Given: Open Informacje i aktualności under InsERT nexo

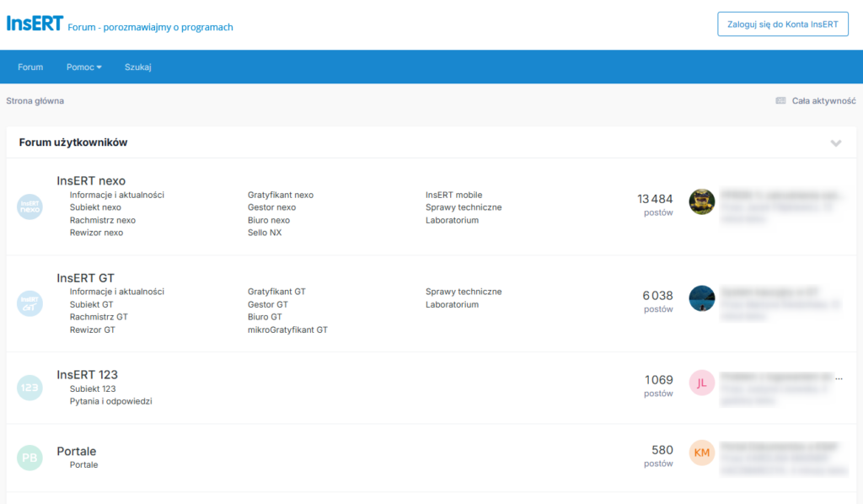Looking at the screenshot, I should click(x=116, y=195).
